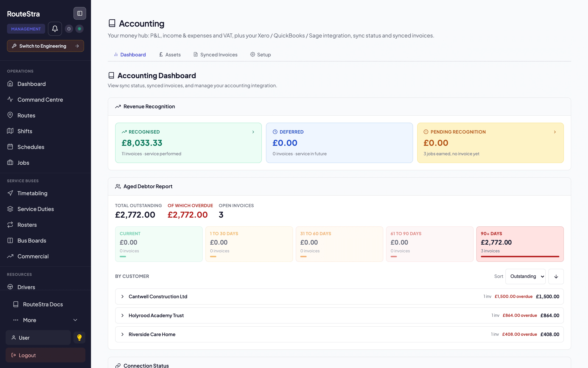Viewport: 588px width, 368px height.
Task: Click Switch to Engineering button
Action: point(45,46)
